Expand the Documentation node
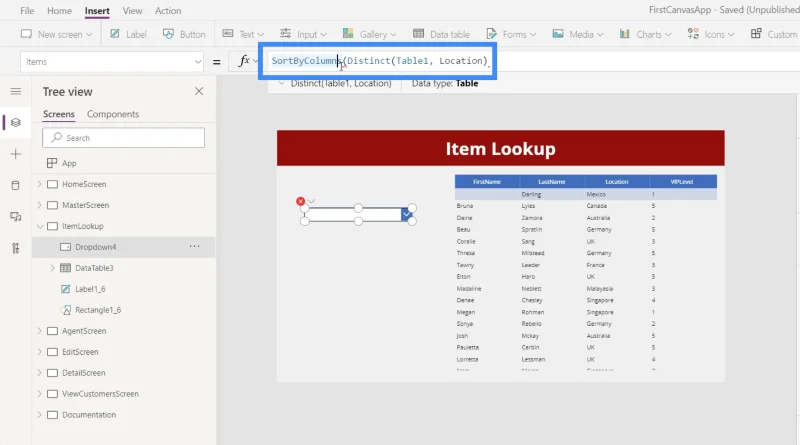The image size is (800, 445). [x=39, y=414]
